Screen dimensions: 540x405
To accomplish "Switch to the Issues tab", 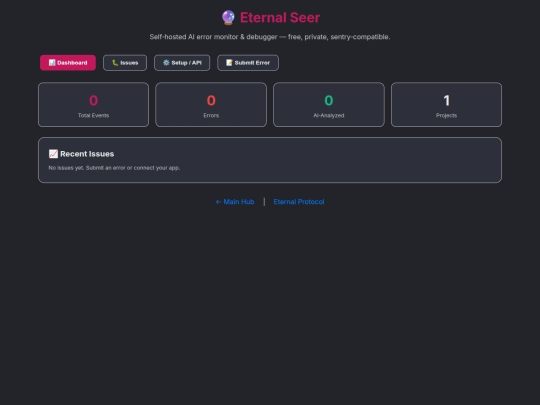I will [125, 63].
